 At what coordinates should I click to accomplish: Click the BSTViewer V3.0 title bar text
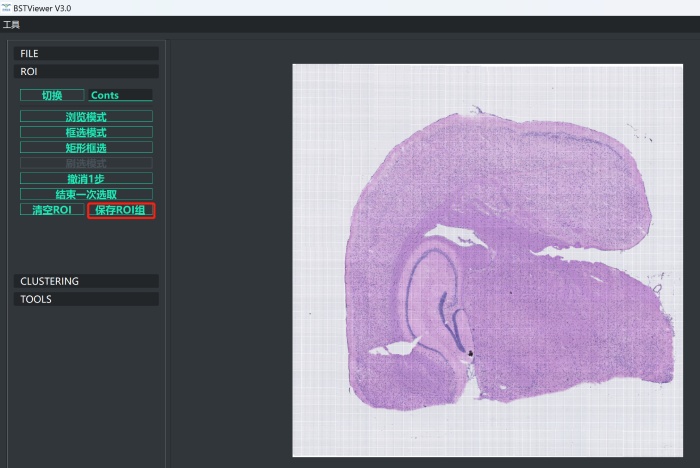[x=43, y=7]
